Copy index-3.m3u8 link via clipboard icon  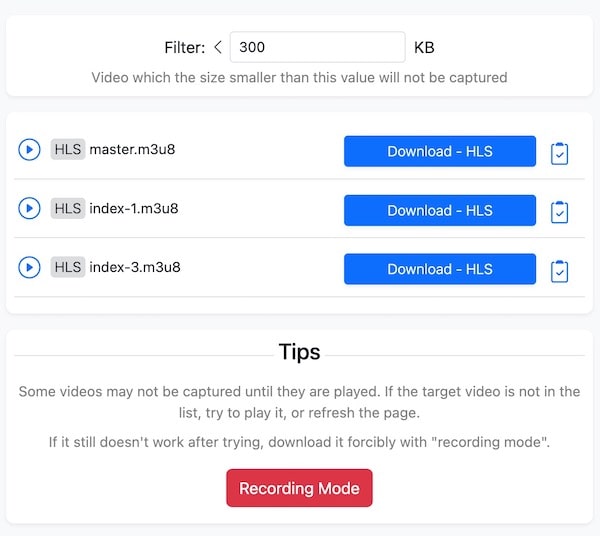[x=560, y=271]
